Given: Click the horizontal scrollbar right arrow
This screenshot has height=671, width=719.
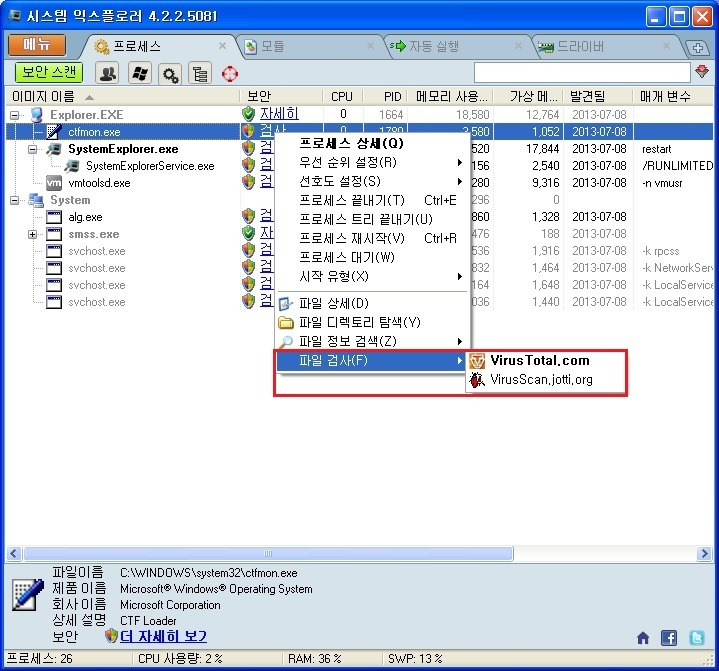Looking at the screenshot, I should [x=704, y=554].
